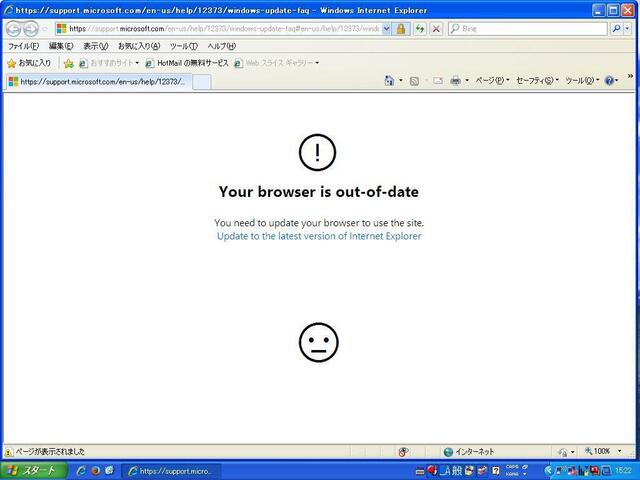Click inside the address bar URL field
The height and width of the screenshot is (480, 640).
pyautogui.click(x=224, y=29)
